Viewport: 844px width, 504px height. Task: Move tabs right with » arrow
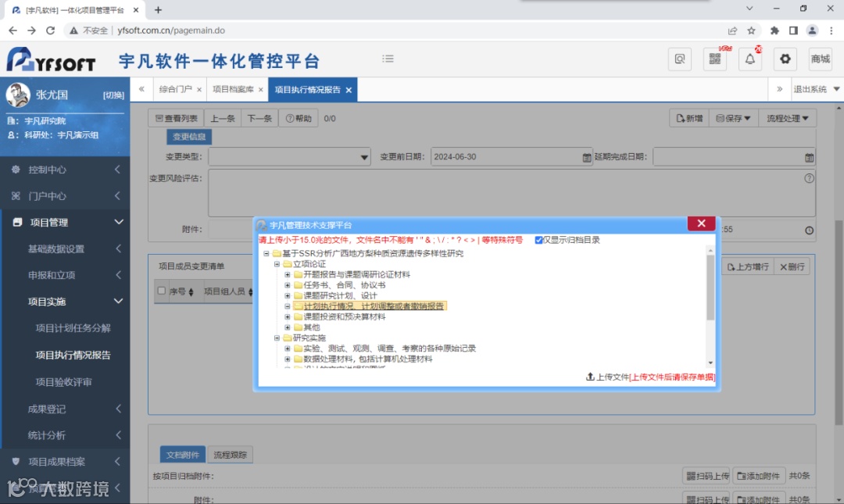pos(779,89)
